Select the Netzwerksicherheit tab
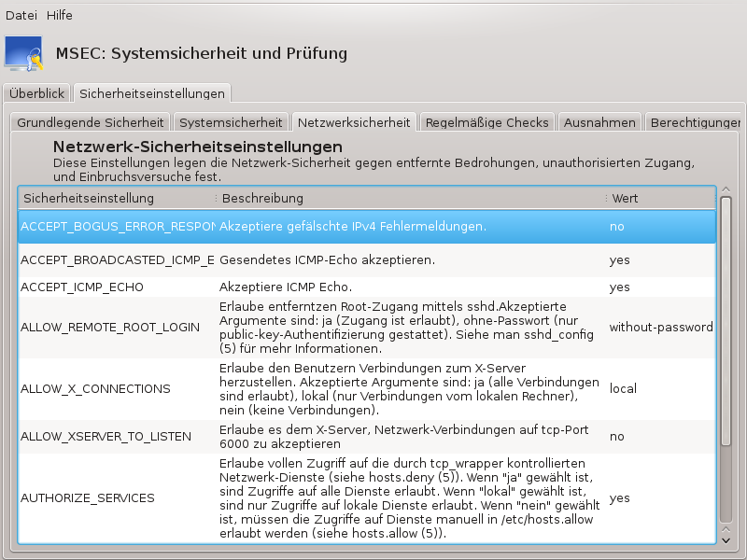Image resolution: width=747 pixels, height=560 pixels. tap(354, 122)
